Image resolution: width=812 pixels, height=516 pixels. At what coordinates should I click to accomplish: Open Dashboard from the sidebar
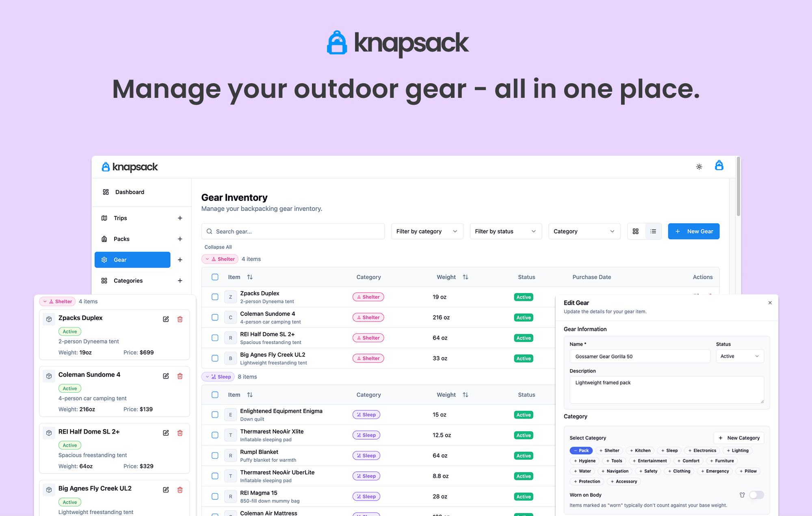click(x=130, y=192)
